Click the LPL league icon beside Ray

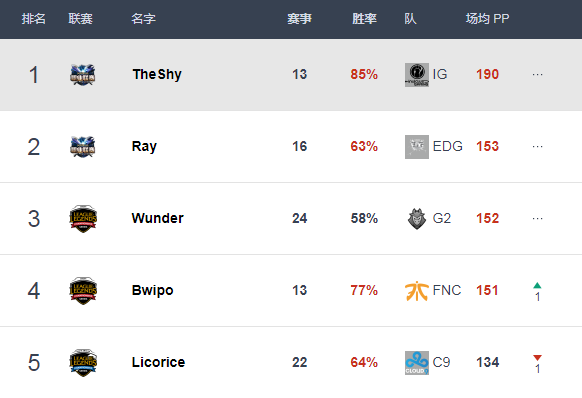(x=82, y=147)
